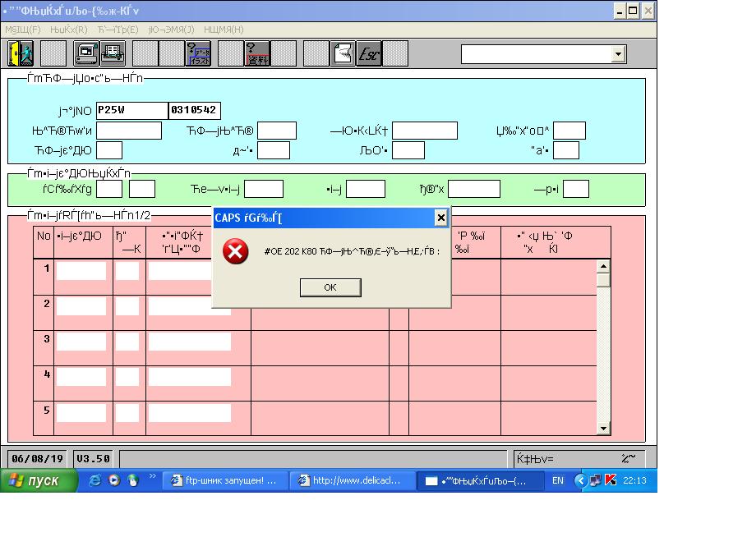Open the 資料 help icon with red label
The image size is (747, 560).
coord(257,53)
